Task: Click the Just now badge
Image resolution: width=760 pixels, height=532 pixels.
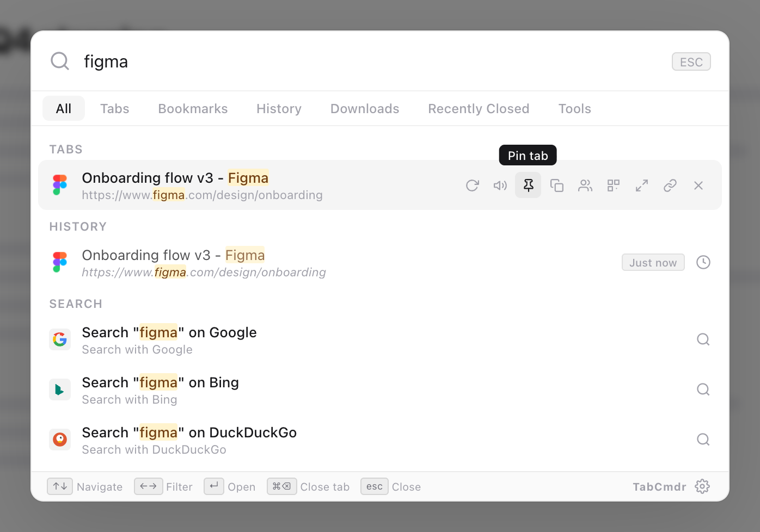Action: (x=653, y=262)
